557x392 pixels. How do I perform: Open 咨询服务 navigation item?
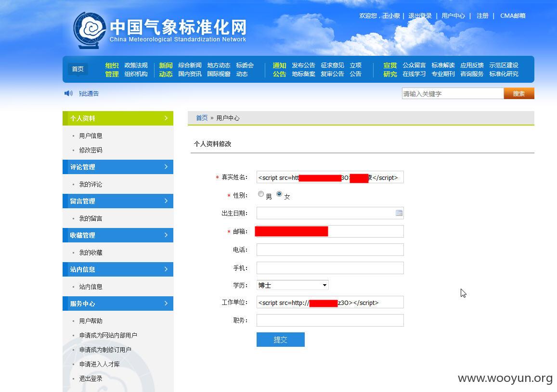pyautogui.click(x=472, y=74)
